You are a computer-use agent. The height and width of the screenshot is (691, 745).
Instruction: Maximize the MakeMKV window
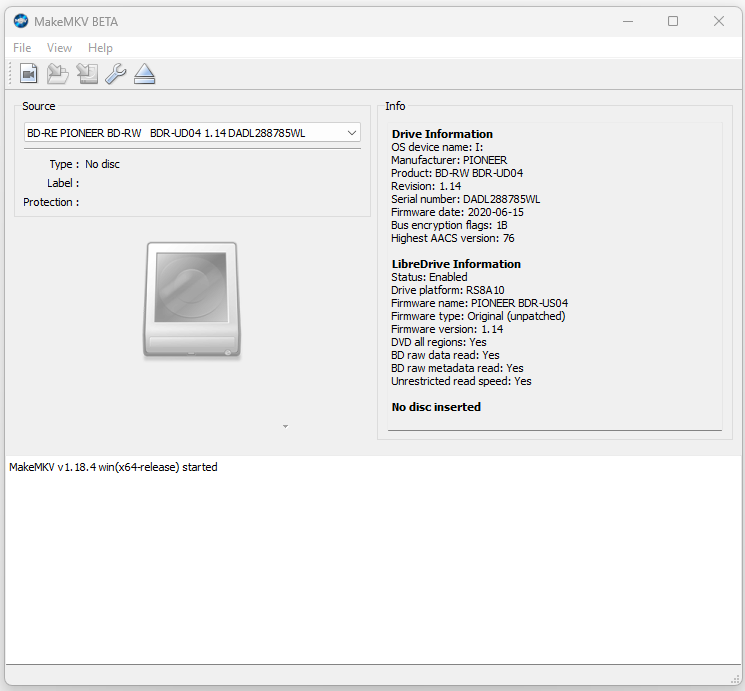tap(673, 21)
